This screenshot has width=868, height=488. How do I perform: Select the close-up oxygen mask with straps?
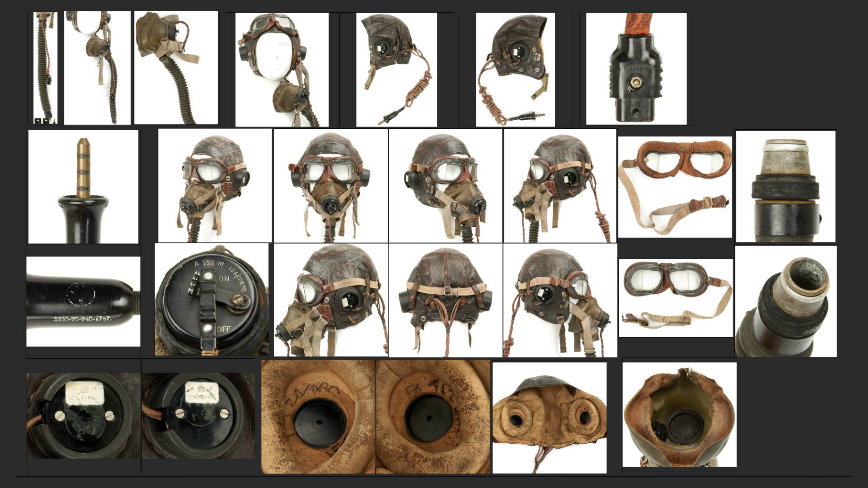tap(176, 68)
